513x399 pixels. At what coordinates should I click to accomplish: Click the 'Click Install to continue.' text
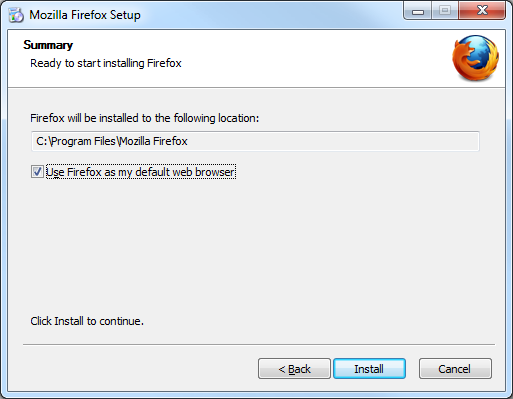[x=87, y=321]
